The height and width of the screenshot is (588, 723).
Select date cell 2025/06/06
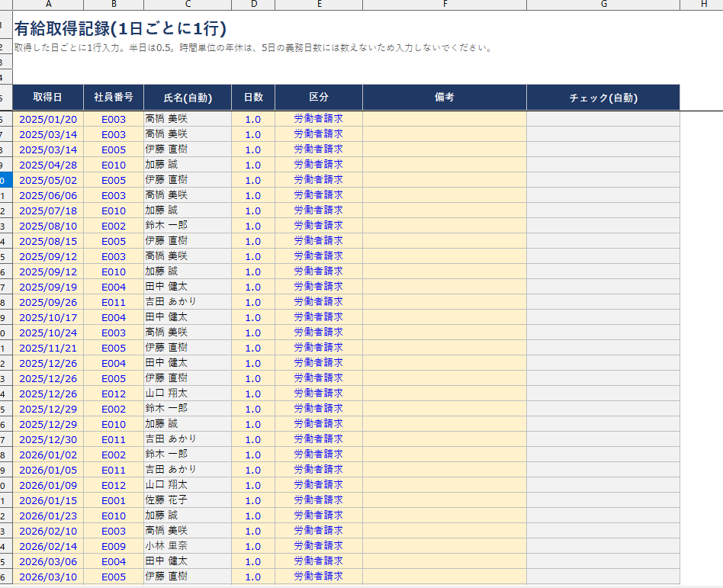[x=48, y=195]
